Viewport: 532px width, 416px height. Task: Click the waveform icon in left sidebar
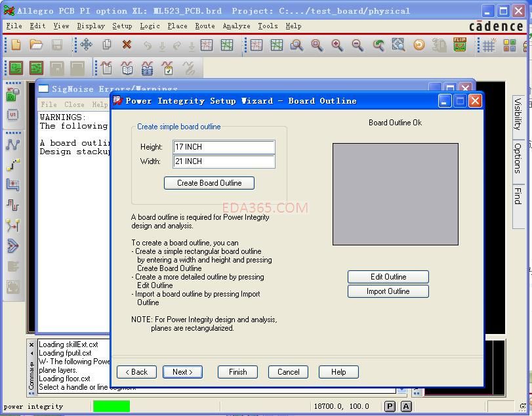click(x=13, y=205)
